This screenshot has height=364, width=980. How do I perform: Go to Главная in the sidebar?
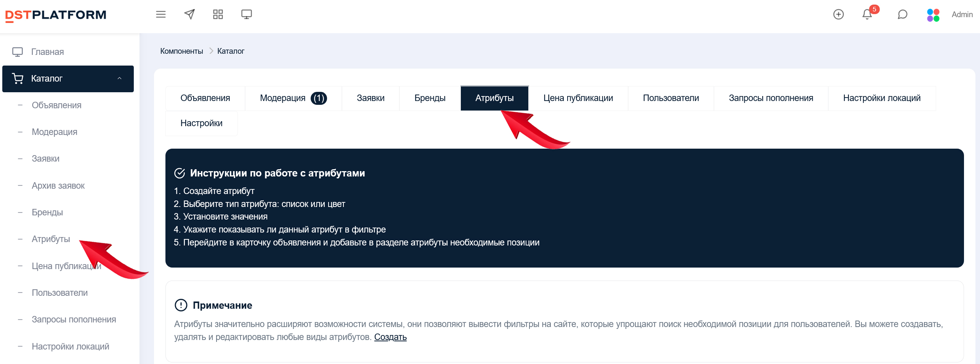point(47,52)
